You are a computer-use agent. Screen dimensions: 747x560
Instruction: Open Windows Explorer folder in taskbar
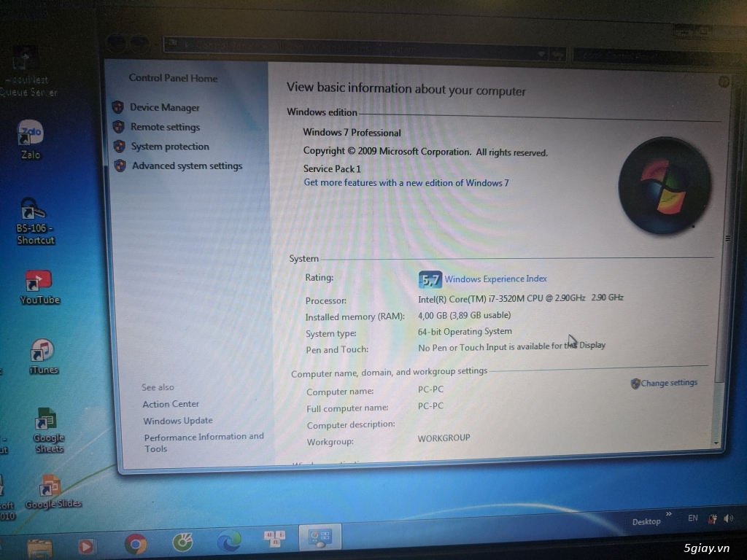[x=39, y=548]
